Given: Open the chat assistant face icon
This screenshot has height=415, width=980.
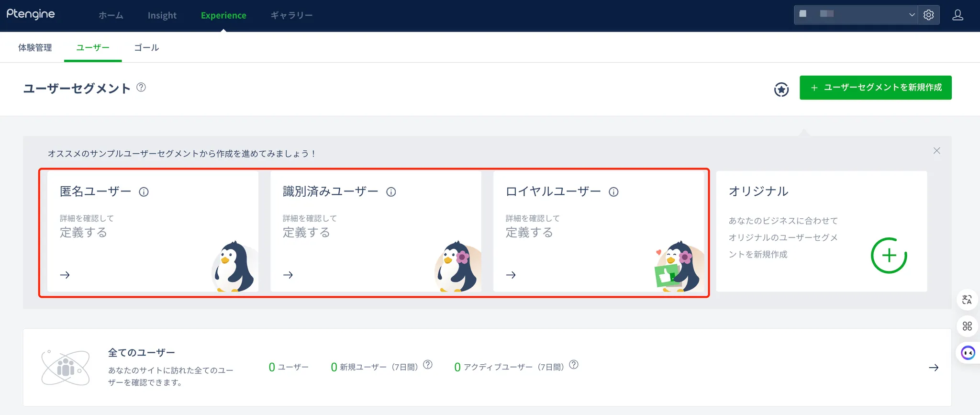Looking at the screenshot, I should [x=968, y=353].
